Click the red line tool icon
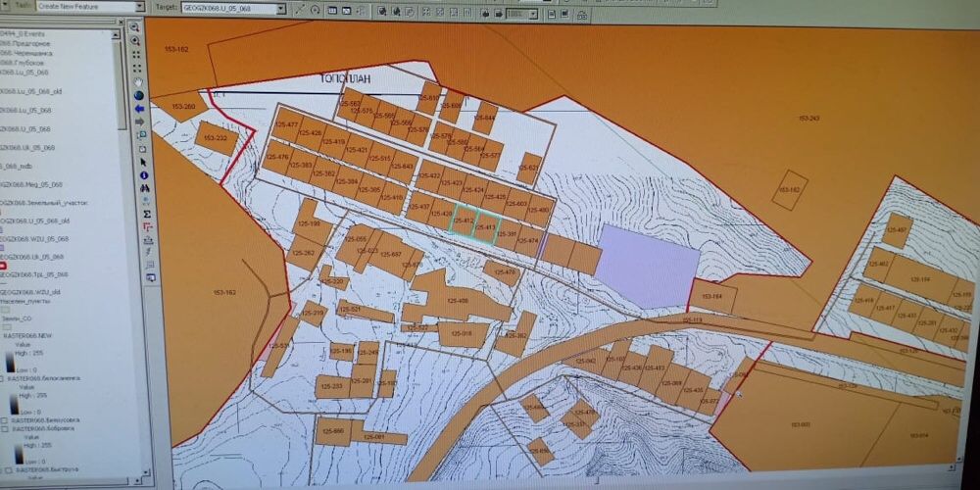 pyautogui.click(x=148, y=227)
